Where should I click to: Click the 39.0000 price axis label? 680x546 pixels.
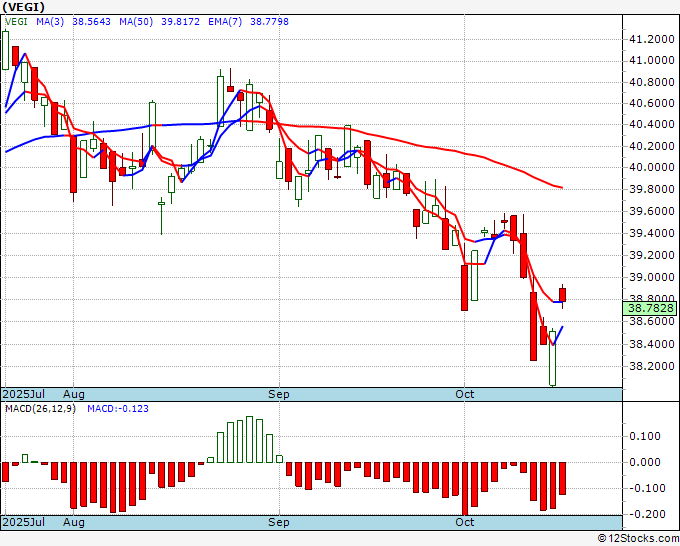click(x=651, y=277)
